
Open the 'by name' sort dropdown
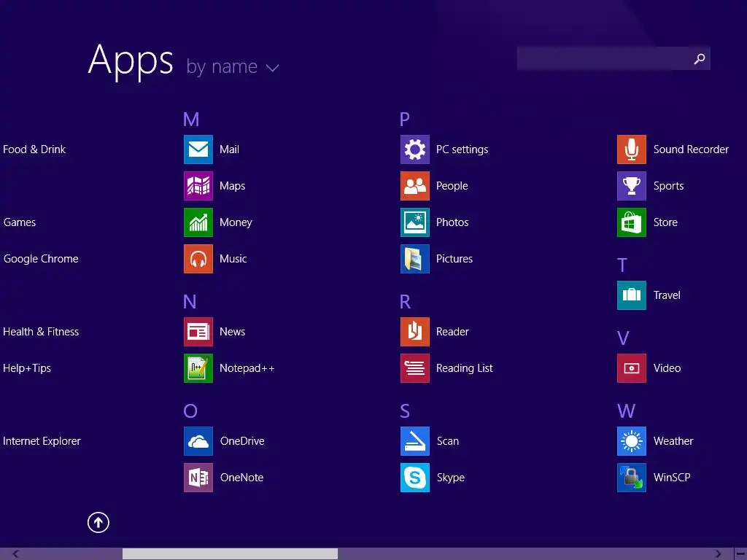[x=233, y=66]
